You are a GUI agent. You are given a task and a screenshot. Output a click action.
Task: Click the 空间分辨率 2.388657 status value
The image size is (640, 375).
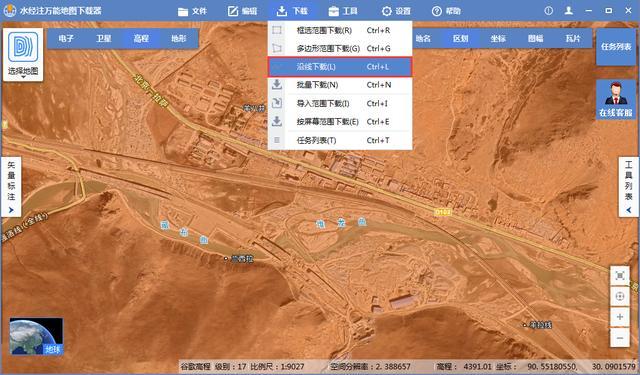pos(371,366)
